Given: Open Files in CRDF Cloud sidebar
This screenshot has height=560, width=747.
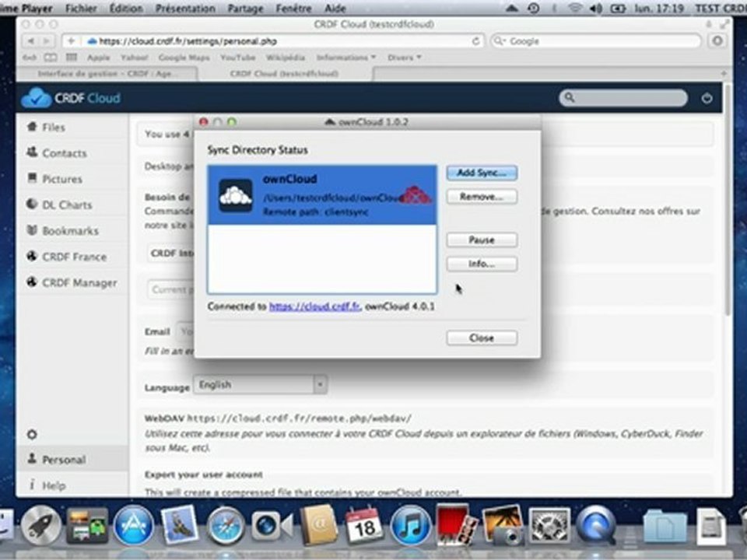Looking at the screenshot, I should [46, 127].
